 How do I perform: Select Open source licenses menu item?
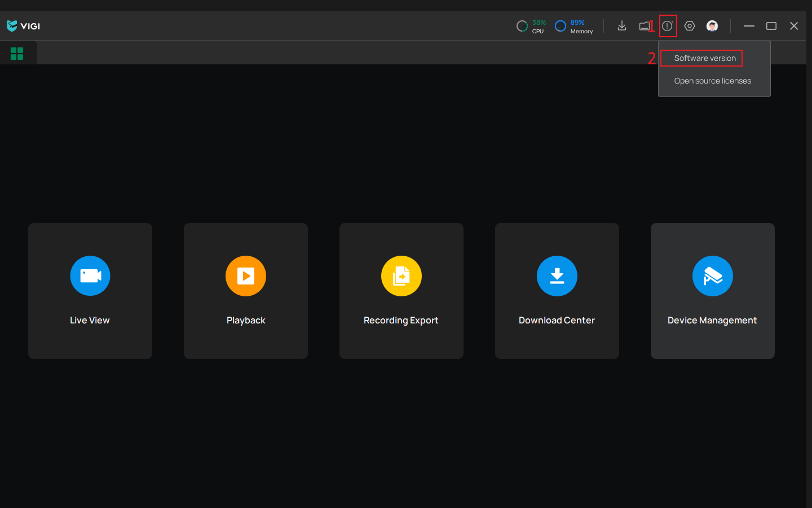[713, 81]
